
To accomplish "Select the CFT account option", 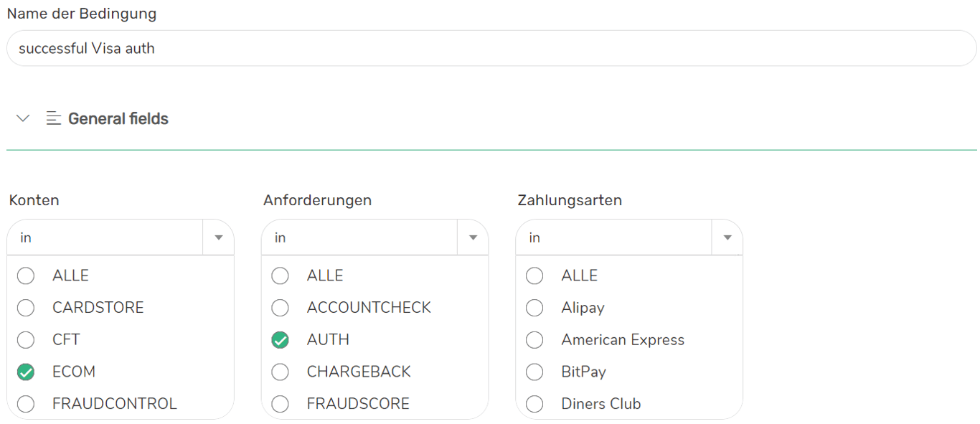I will [26, 339].
